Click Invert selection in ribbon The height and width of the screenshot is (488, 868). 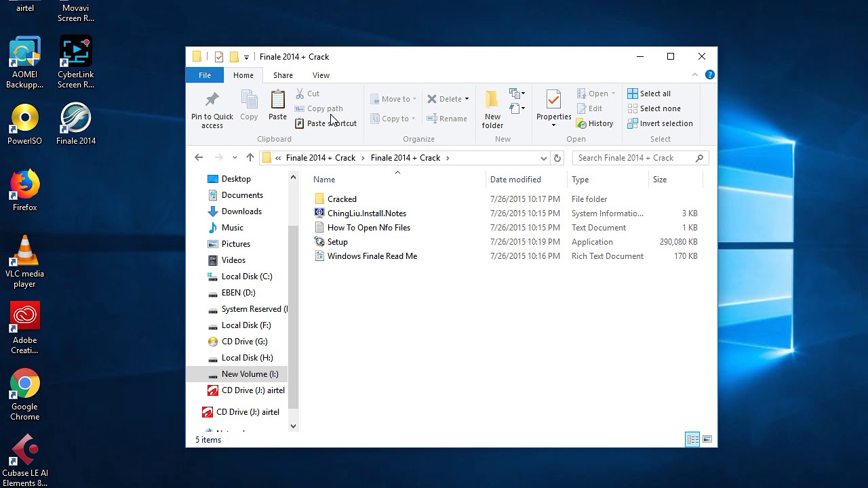click(x=660, y=123)
